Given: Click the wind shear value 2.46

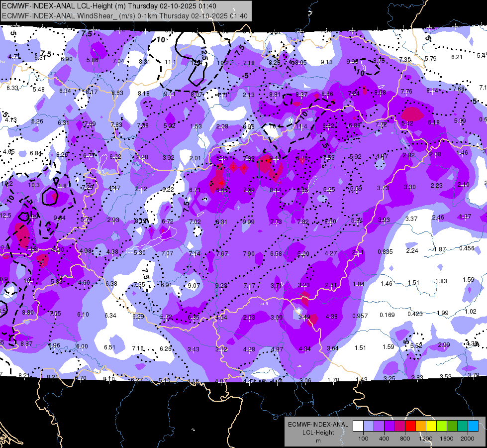Looking at the screenshot, I should (438, 218).
